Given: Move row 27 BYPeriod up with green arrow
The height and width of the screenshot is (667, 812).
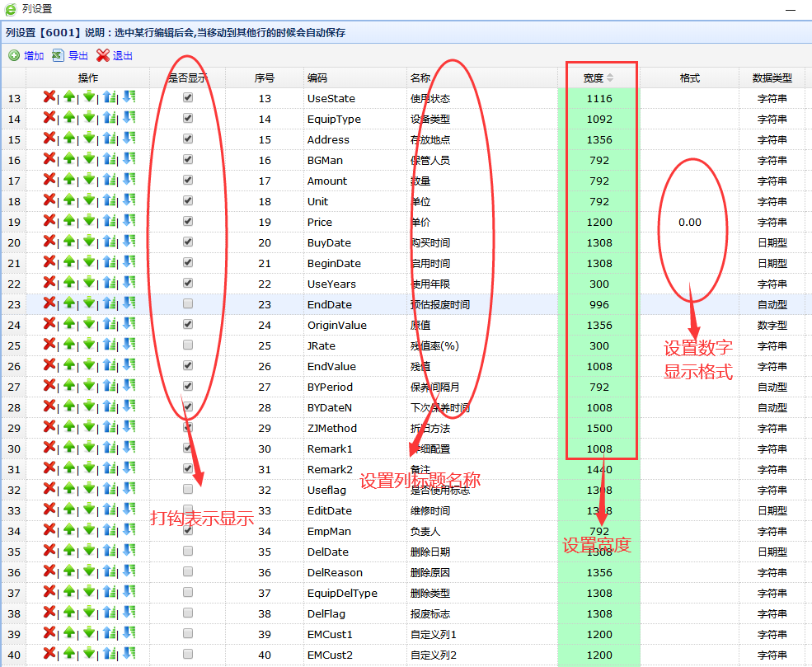Looking at the screenshot, I should 69,386.
